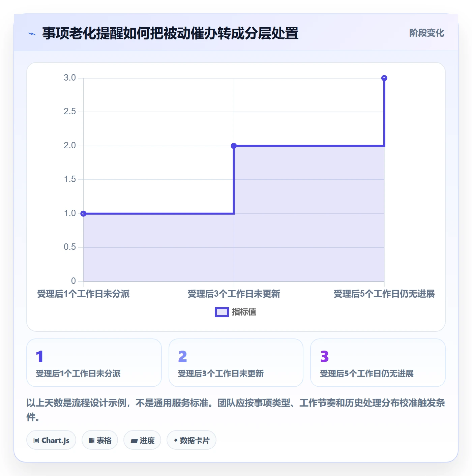472x476 pixels.
Task: Click the data point at value 2.0
Action: (234, 146)
